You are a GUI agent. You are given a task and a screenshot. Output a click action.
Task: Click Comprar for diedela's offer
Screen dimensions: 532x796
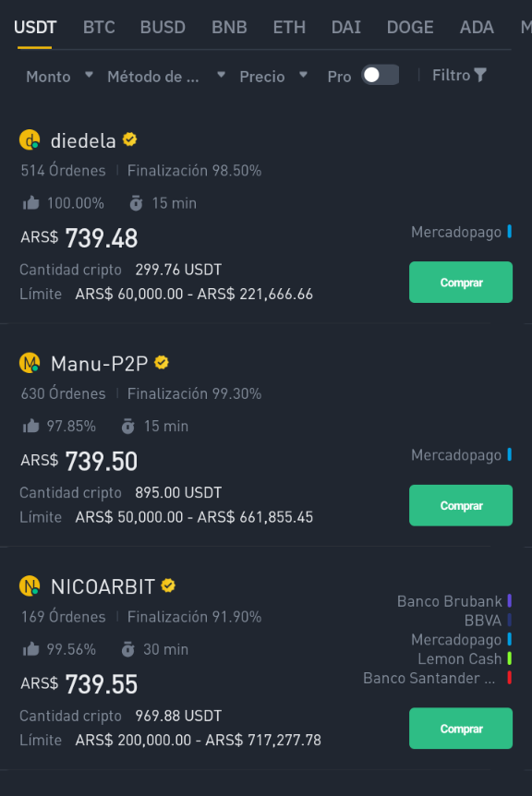[461, 283]
